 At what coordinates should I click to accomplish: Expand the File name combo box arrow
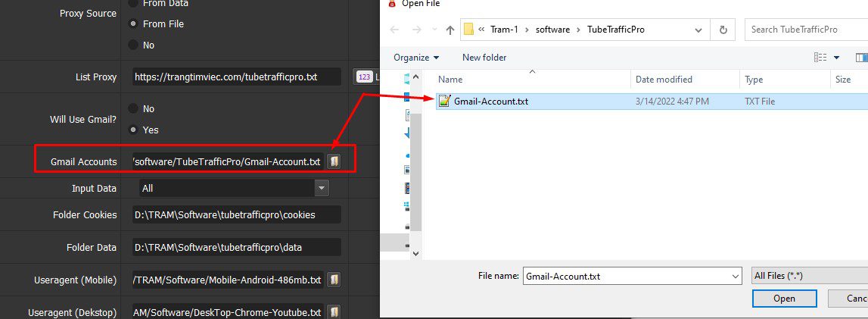[735, 275]
